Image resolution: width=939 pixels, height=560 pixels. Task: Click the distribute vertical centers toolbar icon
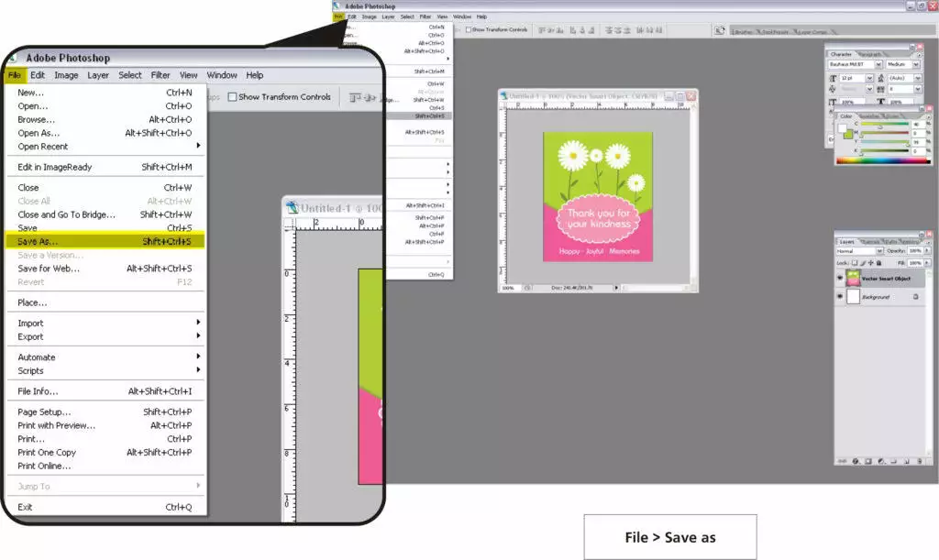618,29
